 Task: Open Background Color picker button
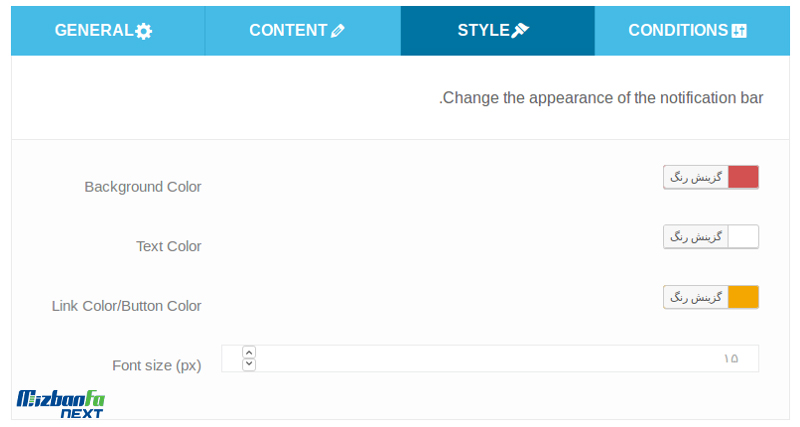pyautogui.click(x=711, y=177)
